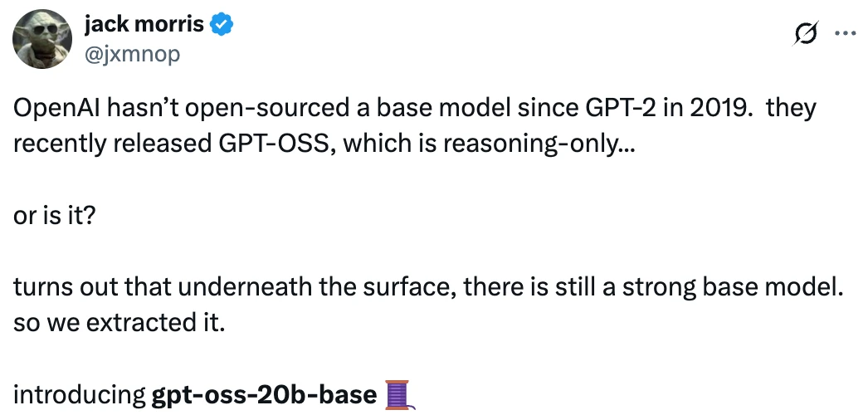Image resolution: width=868 pixels, height=415 pixels.
Task: Click the 'so we extracted it.' sentence
Action: coord(119,322)
